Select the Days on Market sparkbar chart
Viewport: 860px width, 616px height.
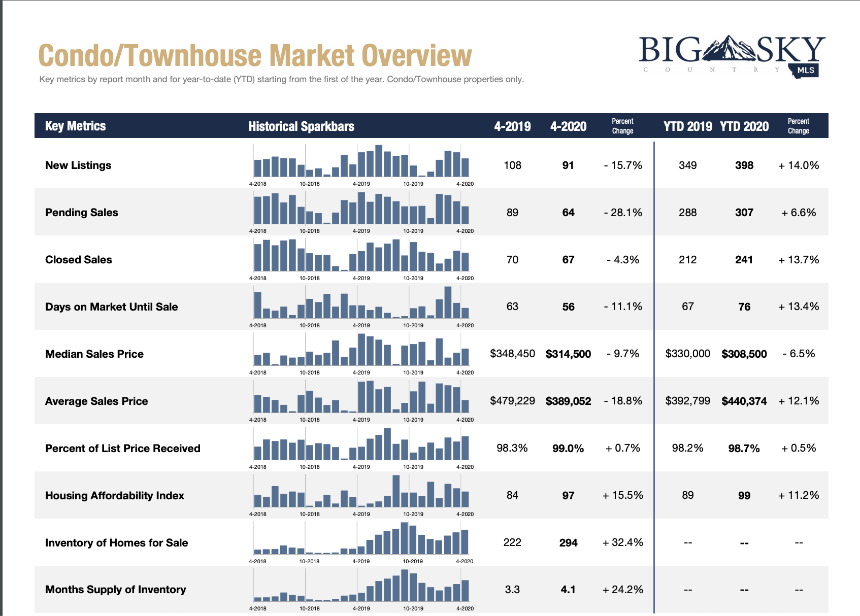pyautogui.click(x=361, y=303)
